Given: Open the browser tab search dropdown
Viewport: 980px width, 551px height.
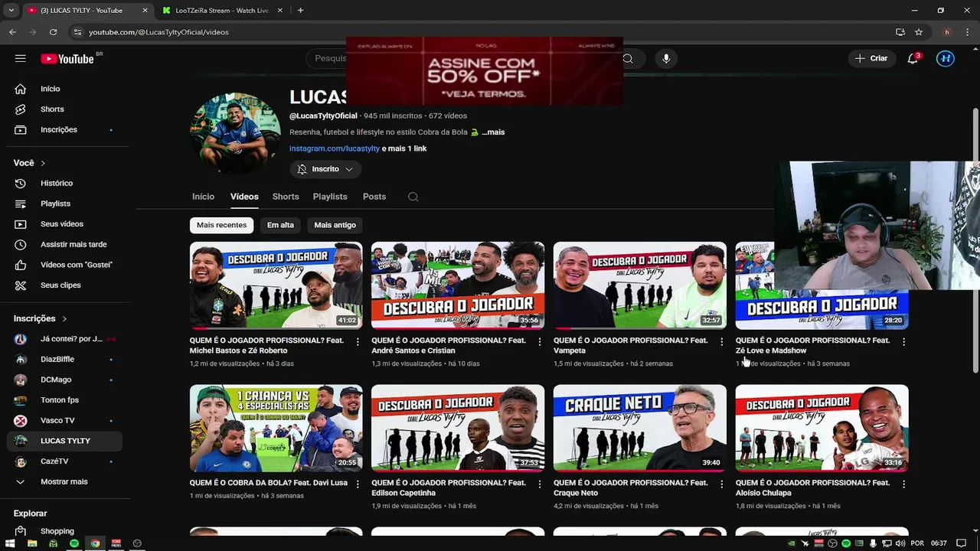Looking at the screenshot, I should tap(11, 11).
